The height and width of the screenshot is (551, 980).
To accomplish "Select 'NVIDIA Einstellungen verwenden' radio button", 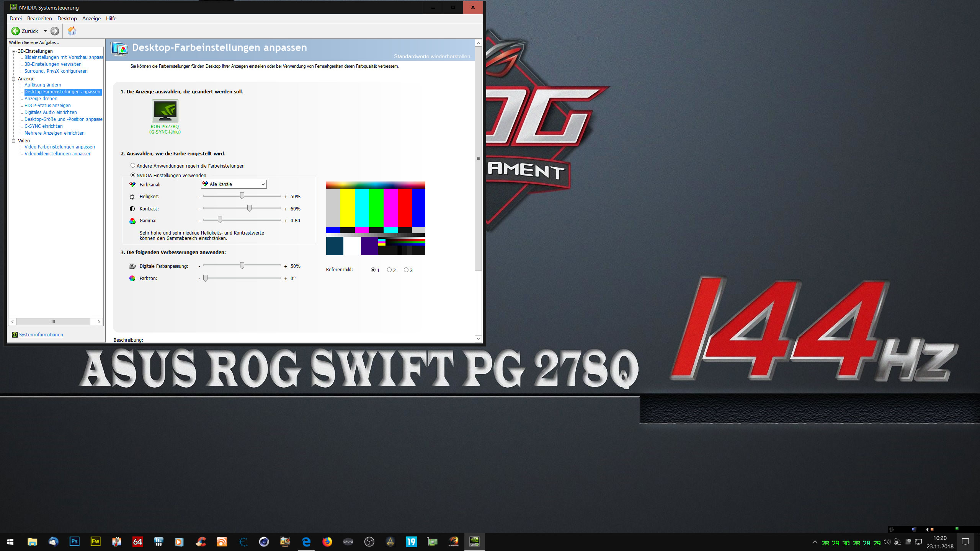I will click(133, 175).
